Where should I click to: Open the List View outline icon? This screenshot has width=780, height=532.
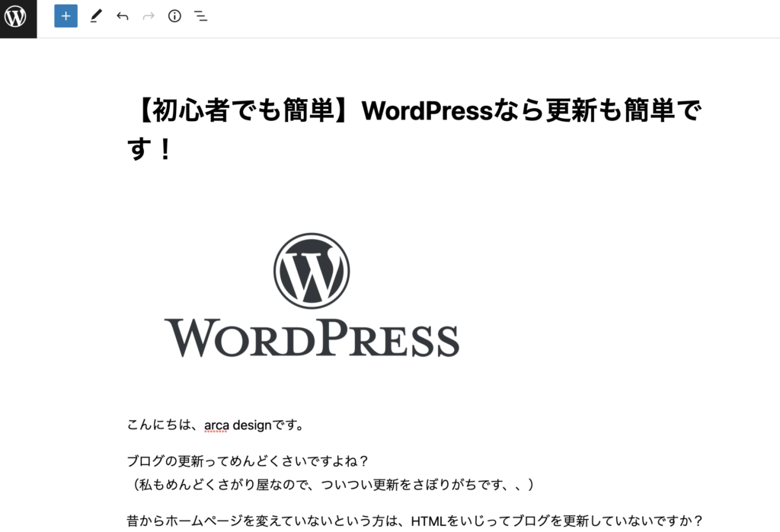200,16
